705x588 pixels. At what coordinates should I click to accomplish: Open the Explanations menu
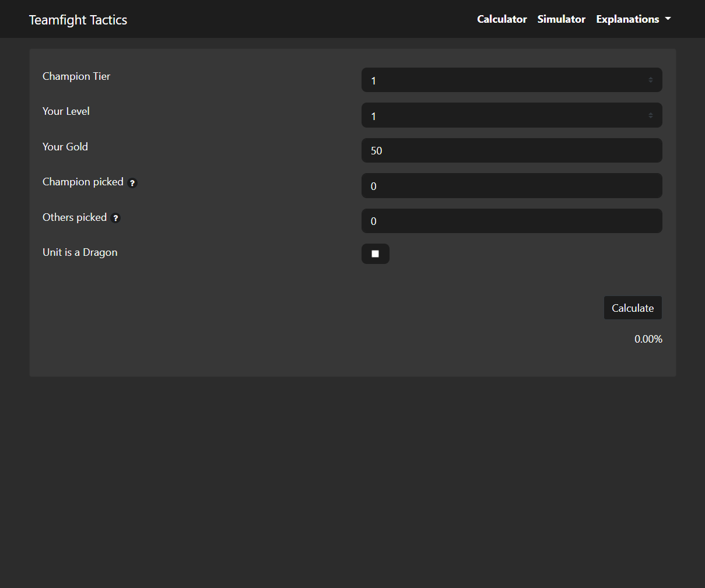(627, 19)
